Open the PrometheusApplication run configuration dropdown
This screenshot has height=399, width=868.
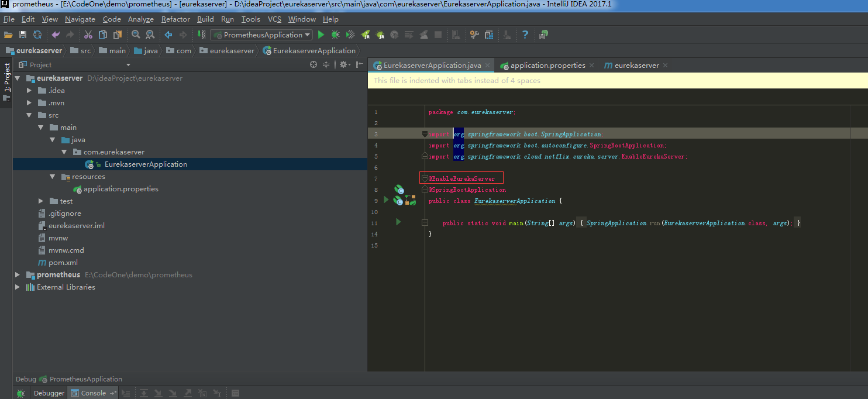261,35
